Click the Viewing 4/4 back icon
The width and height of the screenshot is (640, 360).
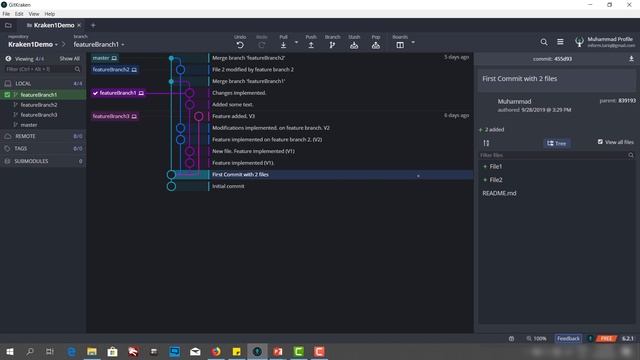tap(8, 59)
